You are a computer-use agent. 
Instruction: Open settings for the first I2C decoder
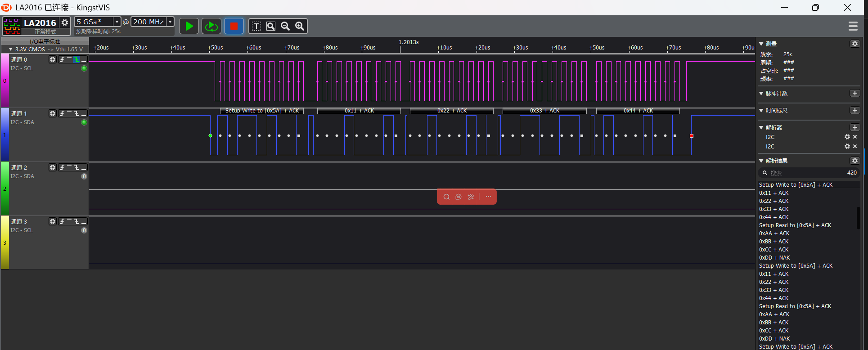tap(847, 137)
